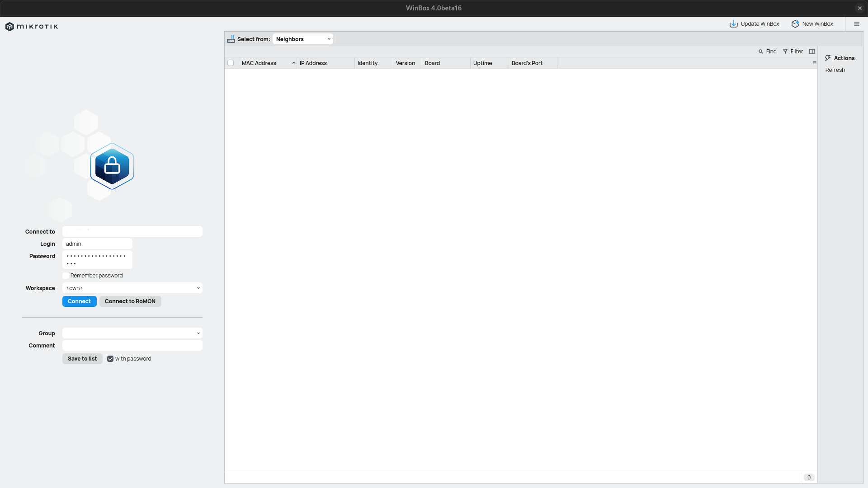Click Connect to RoMON button
The height and width of the screenshot is (488, 868).
[130, 301]
